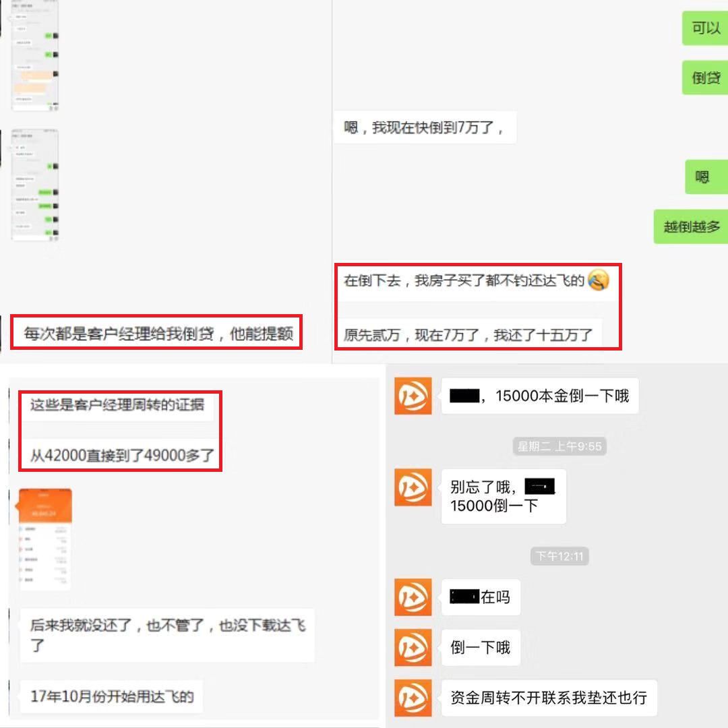
Task: Click the orange avatar next to "15000本金倒一下哦"
Action: tap(412, 396)
